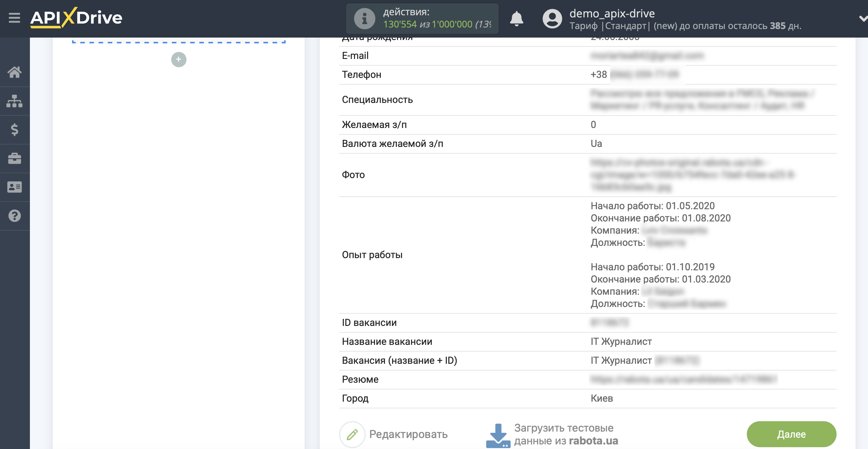The image size is (868, 449).
Task: Click the E-mail row label
Action: click(355, 56)
